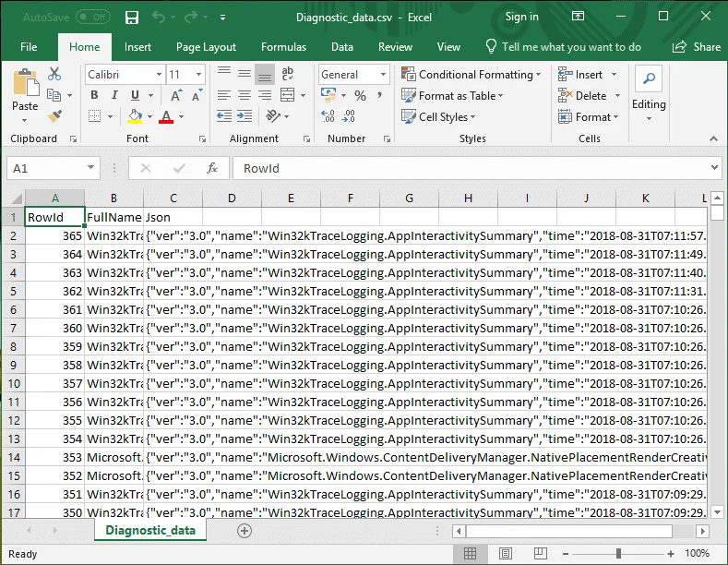Toggle AutoSave switch
Viewport: 728px width, 565px height.
point(93,18)
